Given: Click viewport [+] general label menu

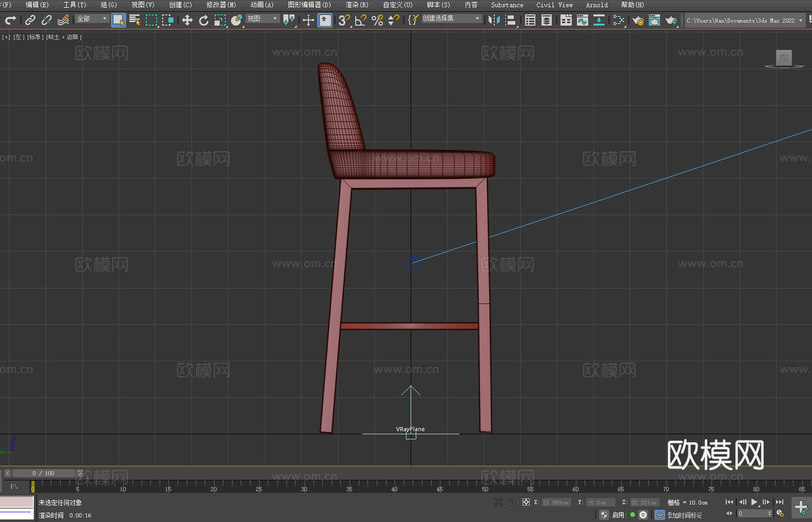Looking at the screenshot, I should click(x=6, y=37).
